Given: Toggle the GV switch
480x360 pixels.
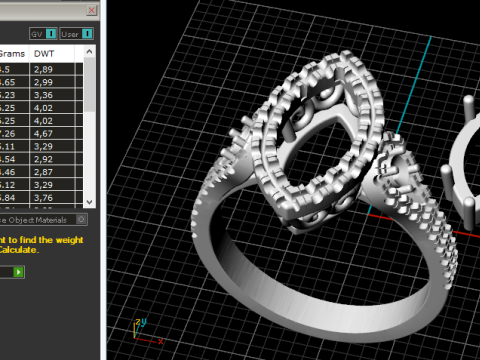Looking at the screenshot, I should (x=43, y=34).
